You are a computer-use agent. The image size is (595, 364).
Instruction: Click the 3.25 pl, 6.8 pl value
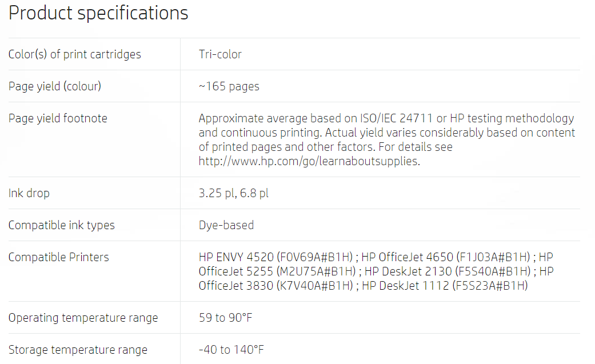point(233,193)
